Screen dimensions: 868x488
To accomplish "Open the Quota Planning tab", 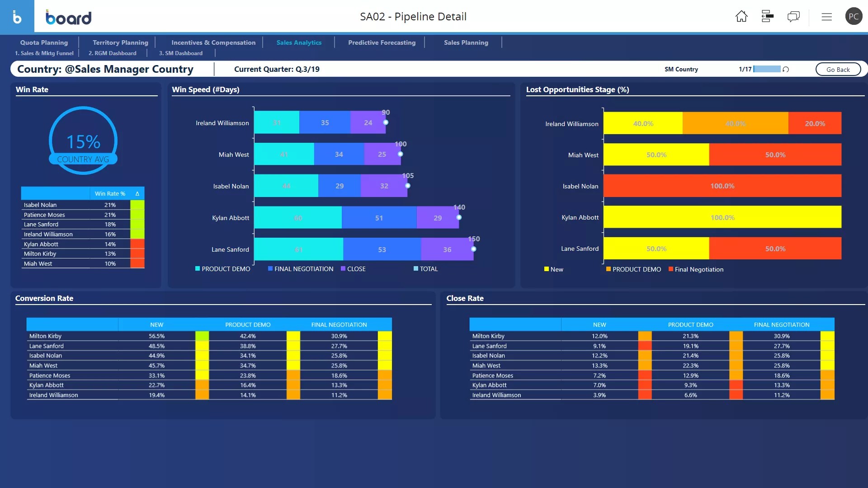I will click(44, 42).
